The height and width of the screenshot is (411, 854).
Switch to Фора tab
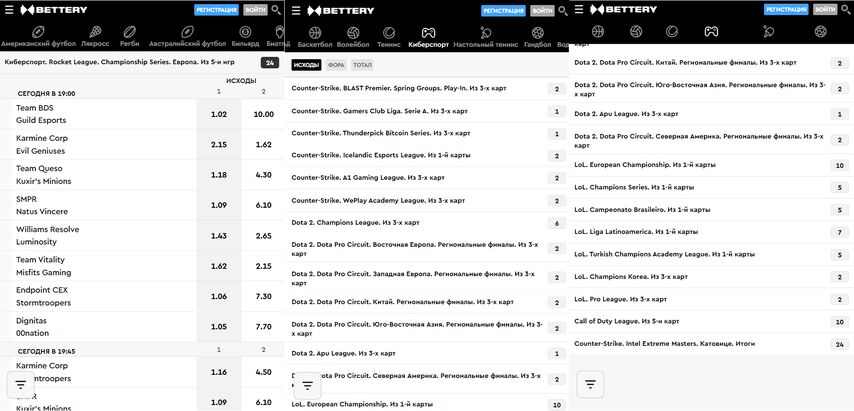[x=336, y=65]
